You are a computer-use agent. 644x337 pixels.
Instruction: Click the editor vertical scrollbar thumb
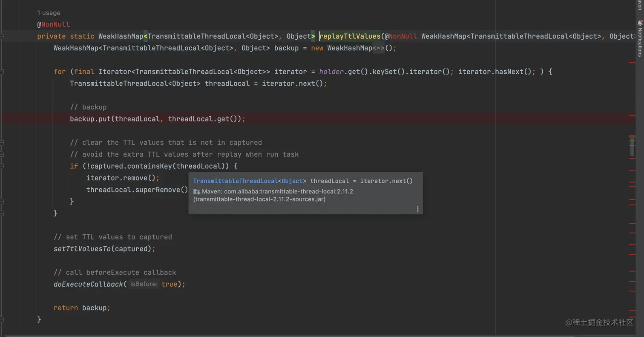(632, 147)
